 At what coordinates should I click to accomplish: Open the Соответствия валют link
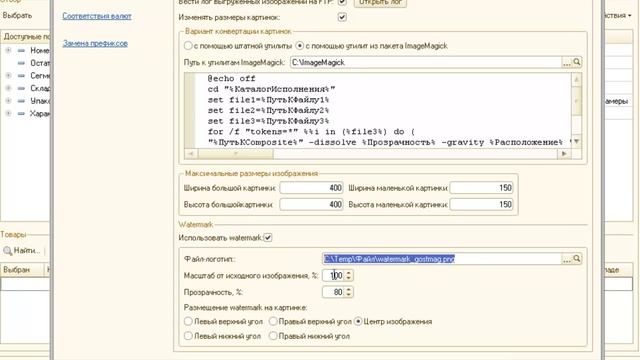click(x=97, y=16)
